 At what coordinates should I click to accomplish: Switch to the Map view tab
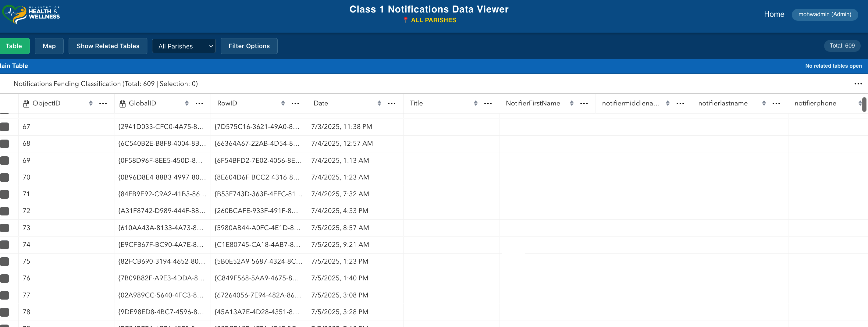49,46
